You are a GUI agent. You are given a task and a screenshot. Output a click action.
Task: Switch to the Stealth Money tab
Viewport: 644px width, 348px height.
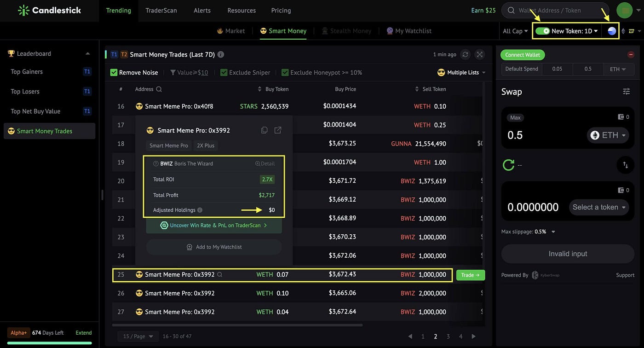pyautogui.click(x=351, y=31)
